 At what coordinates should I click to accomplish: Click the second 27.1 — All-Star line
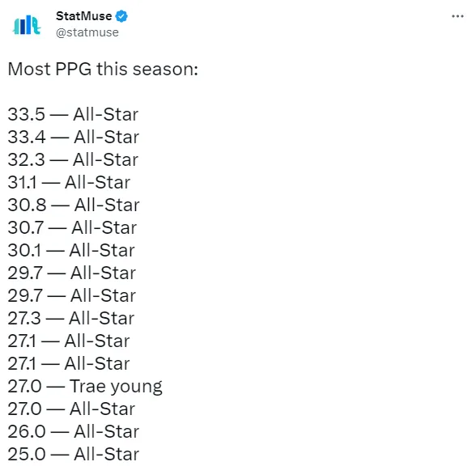click(69, 363)
